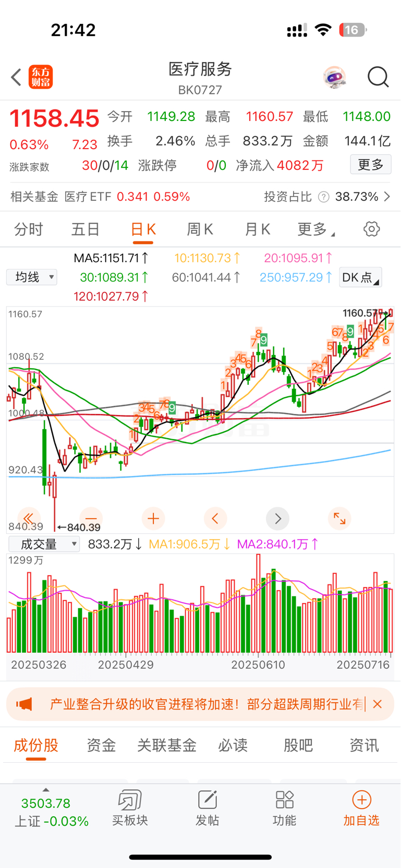Tap MA 20:1095.91 value
This screenshot has height=868, width=401.
pos(298,258)
